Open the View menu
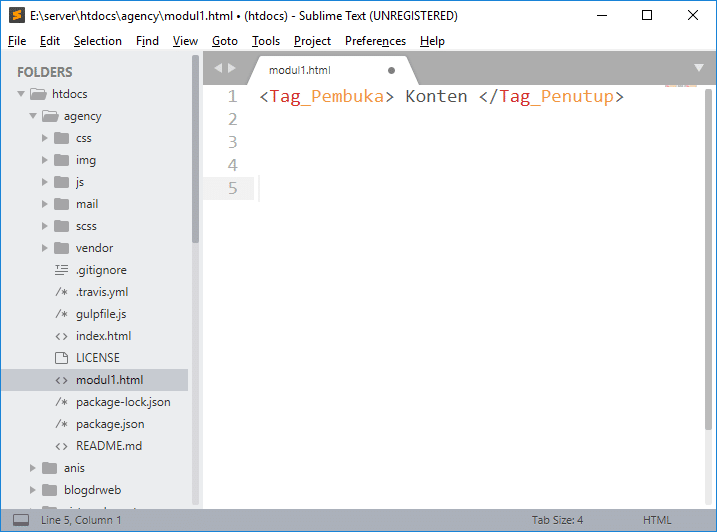 coord(185,41)
